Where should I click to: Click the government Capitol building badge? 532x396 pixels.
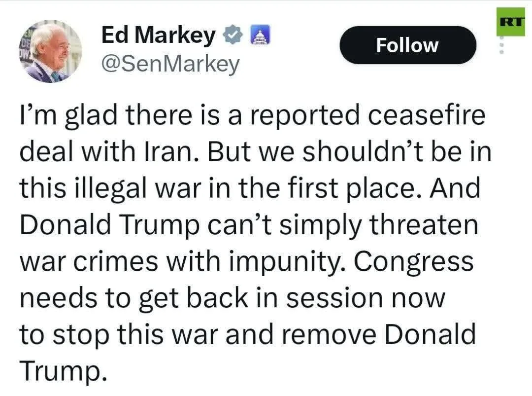click(259, 36)
